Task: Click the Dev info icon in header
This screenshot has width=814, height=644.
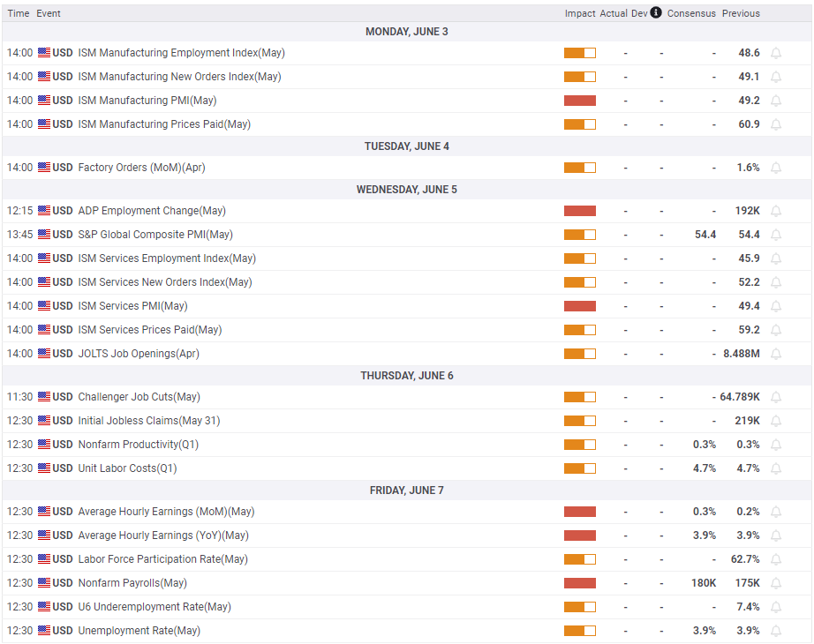Action: (656, 13)
